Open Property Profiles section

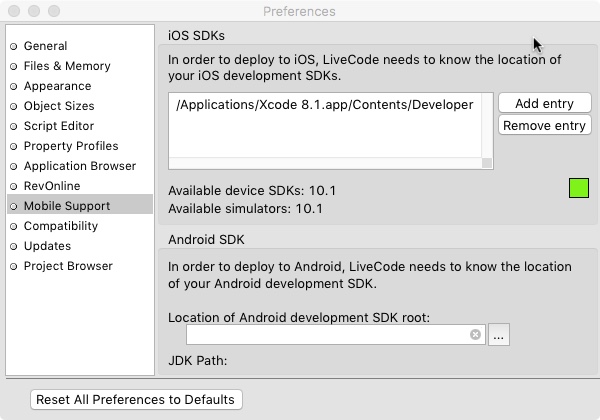point(71,146)
